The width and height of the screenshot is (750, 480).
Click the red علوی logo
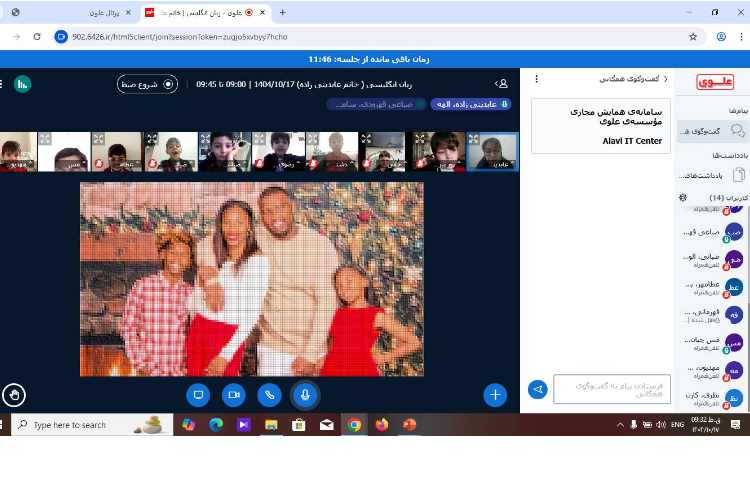[x=715, y=82]
